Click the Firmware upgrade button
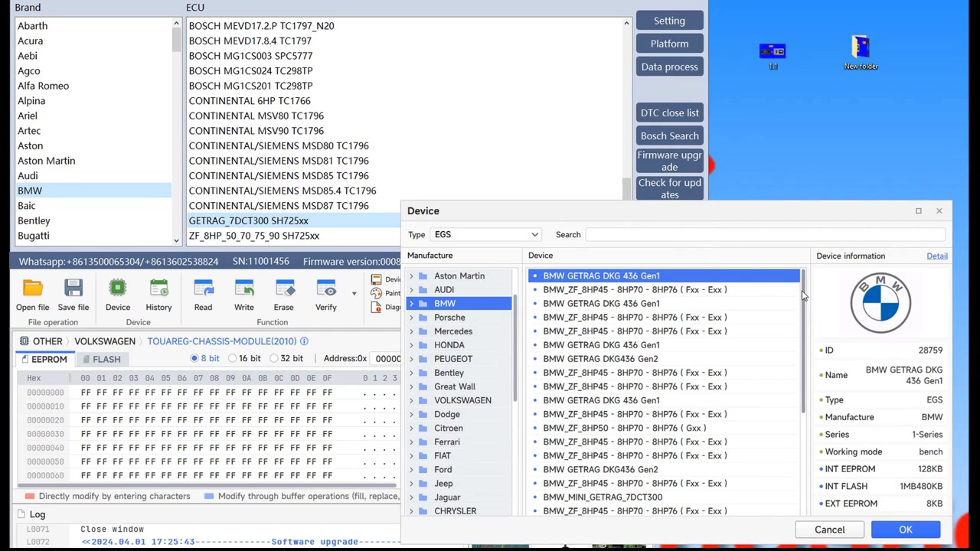 [669, 161]
